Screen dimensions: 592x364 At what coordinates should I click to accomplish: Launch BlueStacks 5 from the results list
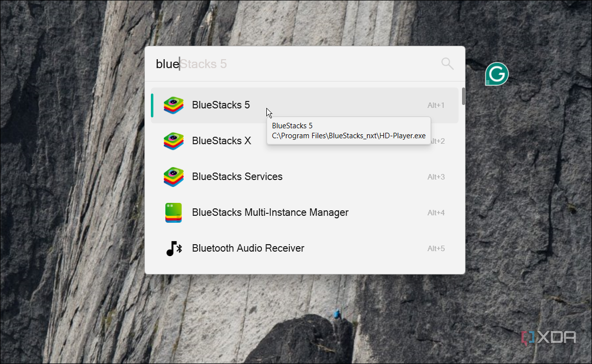tap(221, 105)
